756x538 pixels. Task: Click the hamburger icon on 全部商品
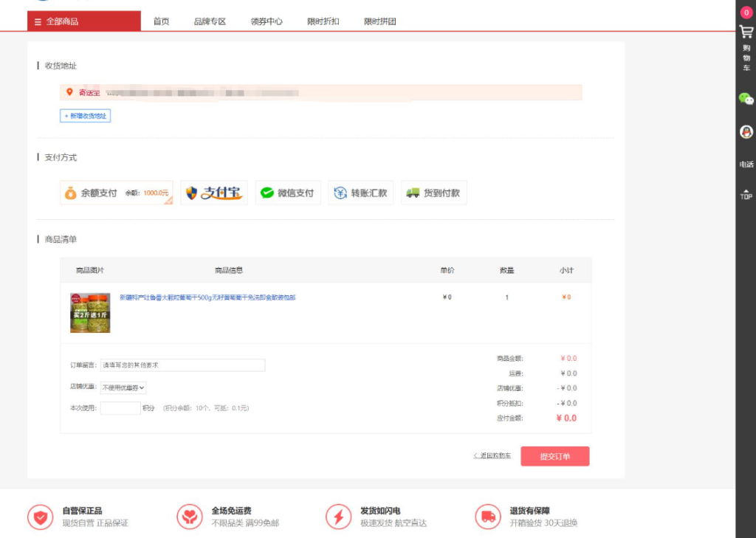tap(36, 21)
